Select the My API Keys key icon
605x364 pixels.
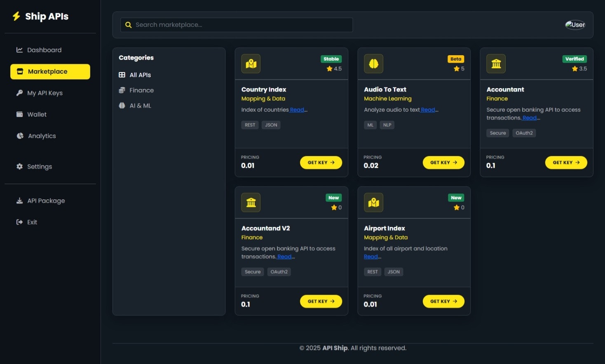coord(19,93)
